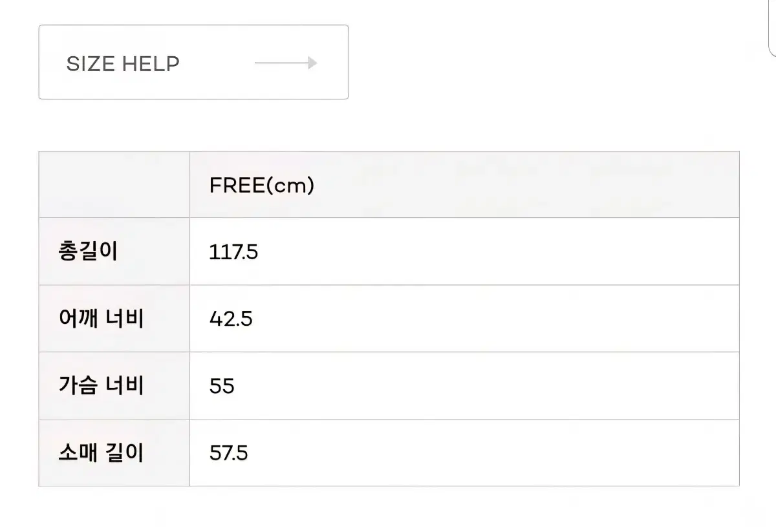
Task: Click empty area of the 어깨 너비 row
Action: coord(498,319)
